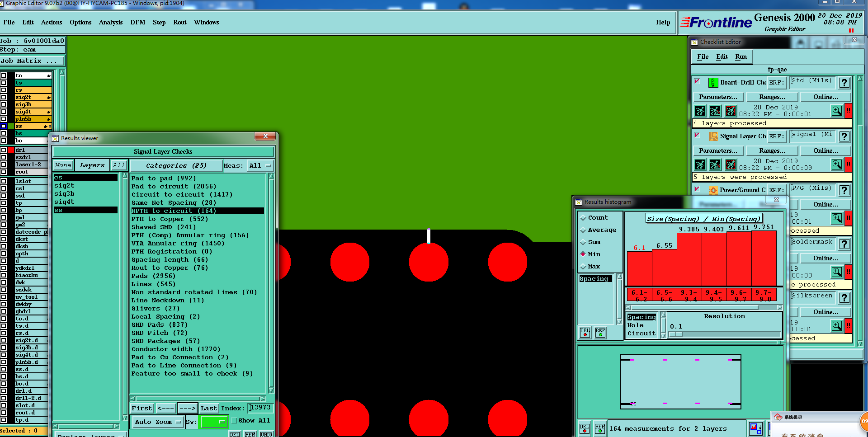Click DEL icon at bottom of Results viewer

(x=235, y=434)
